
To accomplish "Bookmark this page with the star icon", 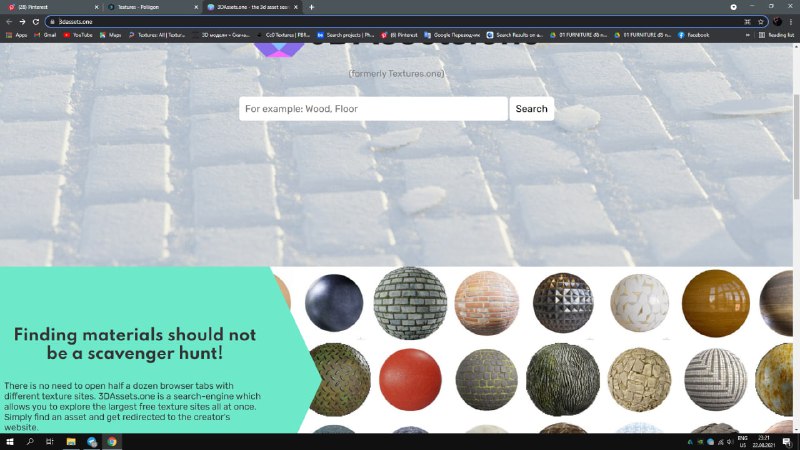I will [761, 22].
